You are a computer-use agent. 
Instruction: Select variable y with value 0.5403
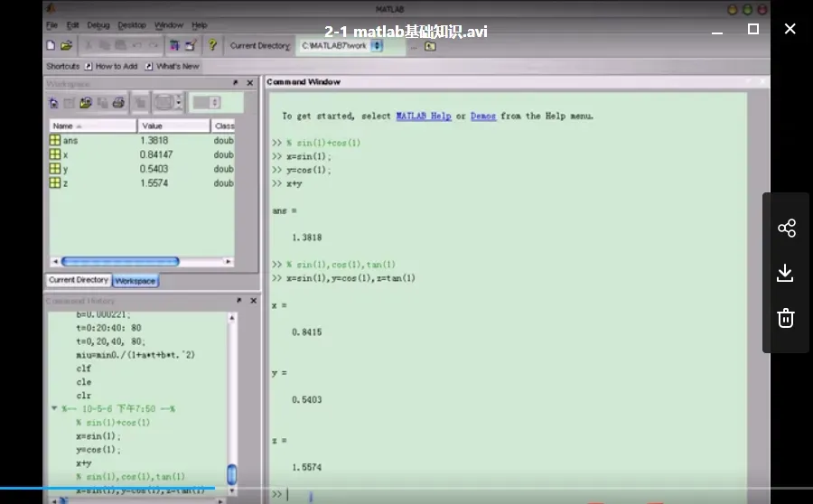pyautogui.click(x=142, y=169)
